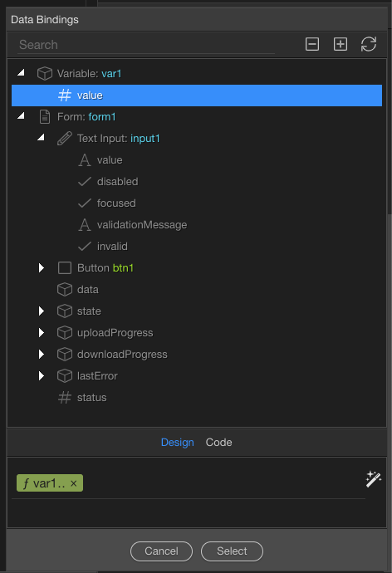Expand the uploadProgress node
This screenshot has width=392, height=573.
pos(42,332)
